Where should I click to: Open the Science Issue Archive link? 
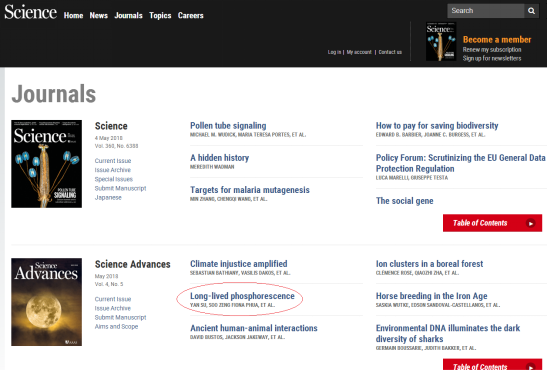coord(113,170)
